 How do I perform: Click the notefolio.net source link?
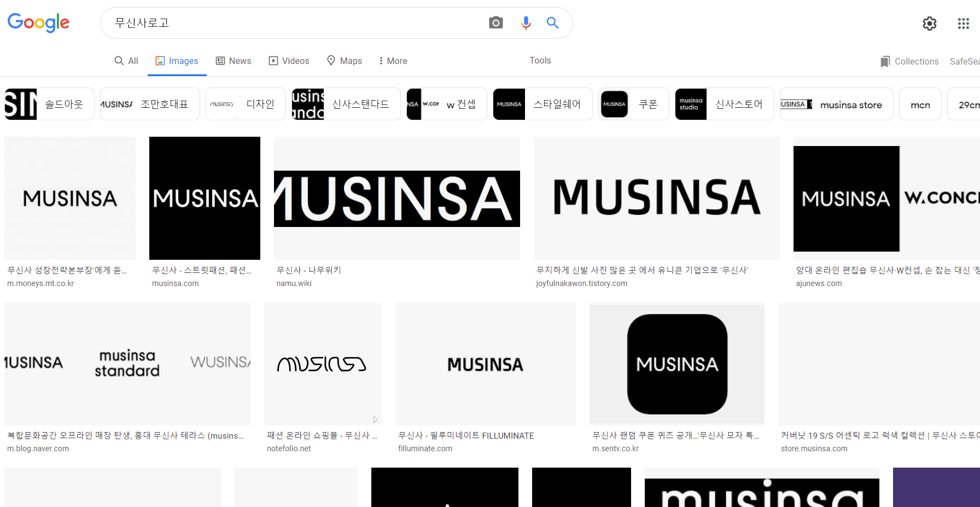pyautogui.click(x=289, y=448)
